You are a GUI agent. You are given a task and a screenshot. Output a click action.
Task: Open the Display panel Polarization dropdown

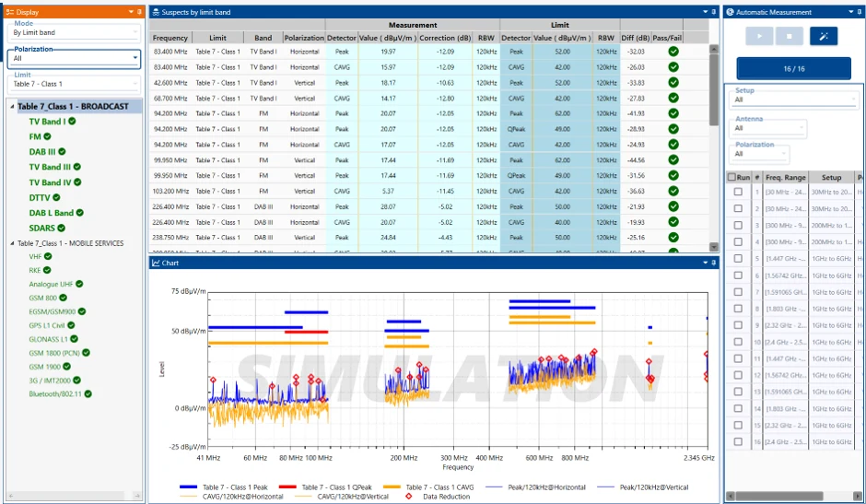click(x=74, y=58)
